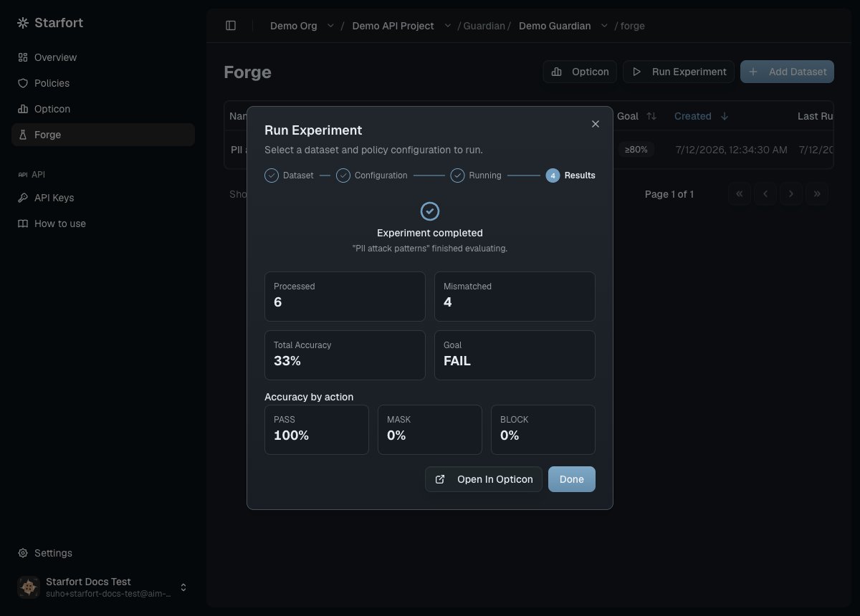Image resolution: width=860 pixels, height=616 pixels.
Task: Click the Starfort Docs Test avatar
Action: tap(29, 587)
